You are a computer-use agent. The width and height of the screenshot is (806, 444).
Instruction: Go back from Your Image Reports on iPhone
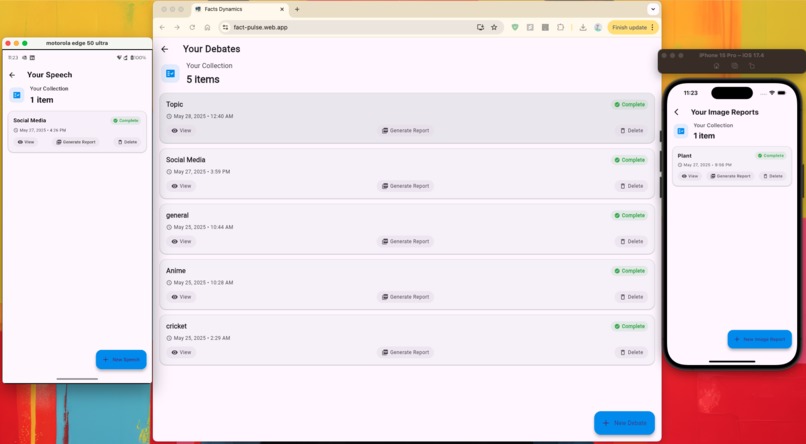(676, 112)
